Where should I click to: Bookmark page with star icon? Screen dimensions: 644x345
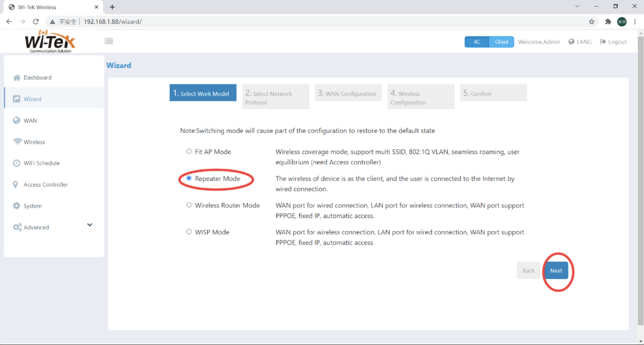coord(592,22)
